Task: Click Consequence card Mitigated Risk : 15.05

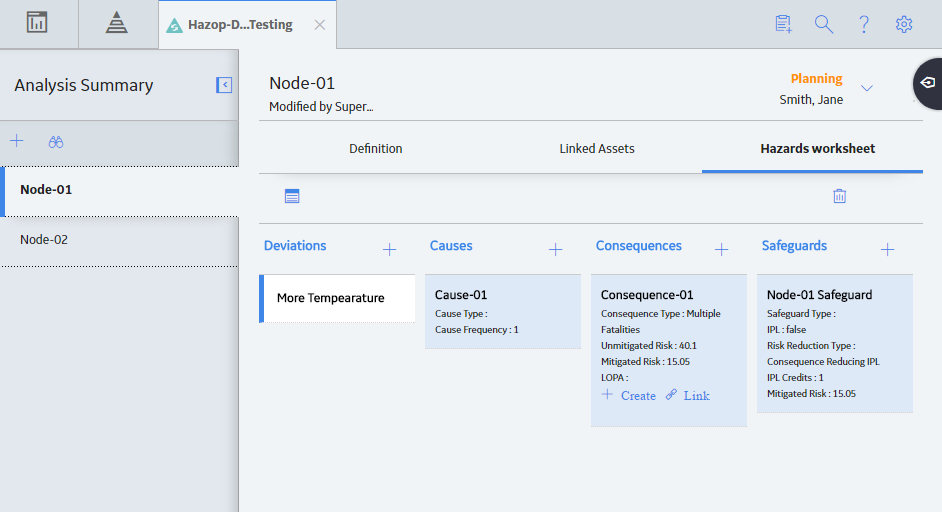Action: pyautogui.click(x=645, y=362)
